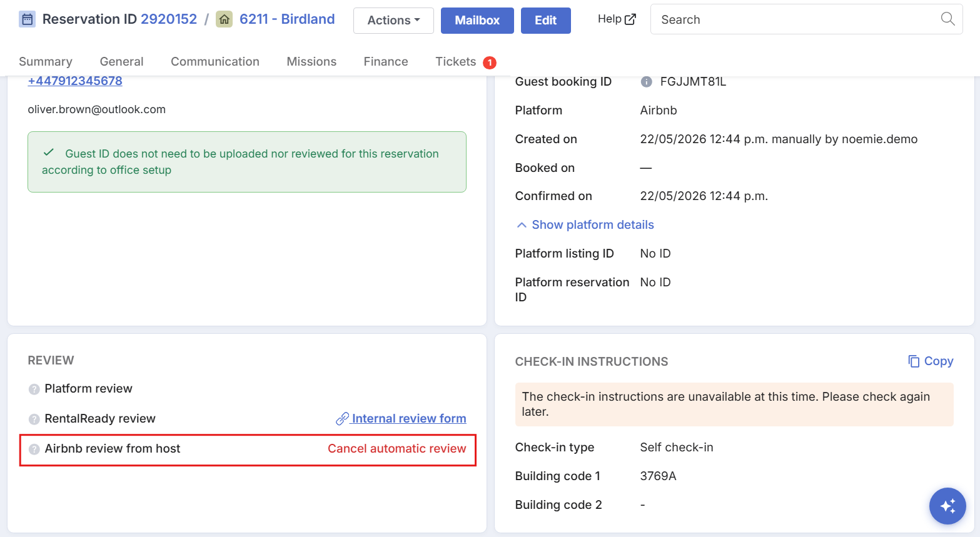The image size is (980, 537).
Task: Open the sparkle AI assistant button
Action: (947, 506)
